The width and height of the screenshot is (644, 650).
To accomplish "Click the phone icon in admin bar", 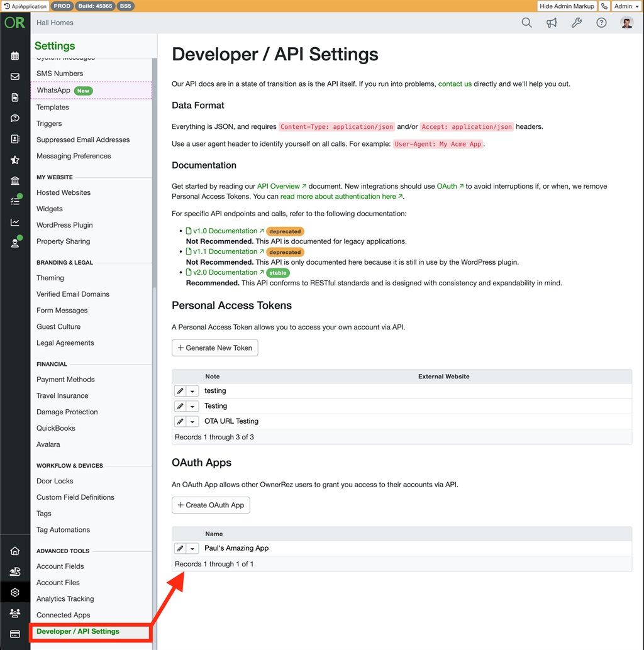I will coord(604,6).
